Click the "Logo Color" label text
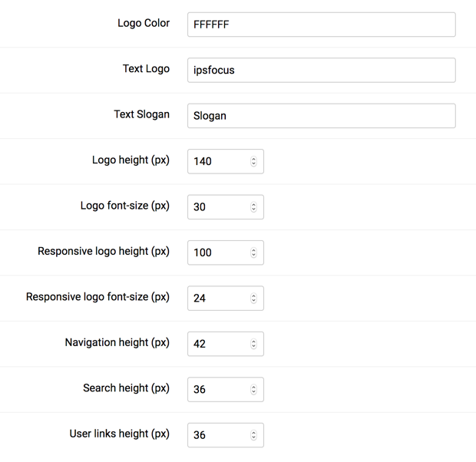This screenshot has width=476, height=462. coord(144,23)
